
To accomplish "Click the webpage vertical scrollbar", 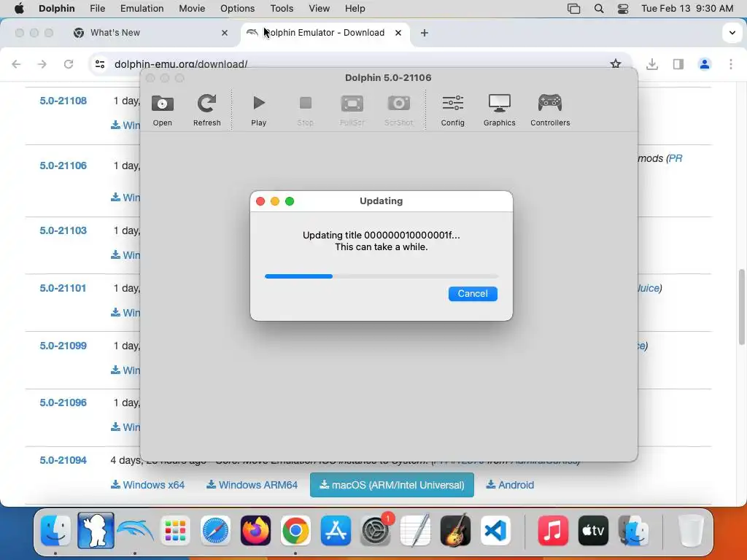I will 742,307.
